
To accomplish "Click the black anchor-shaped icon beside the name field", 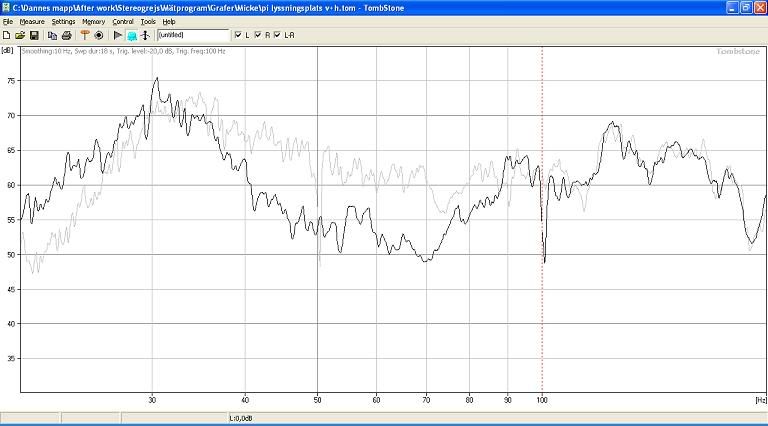I will (145, 35).
